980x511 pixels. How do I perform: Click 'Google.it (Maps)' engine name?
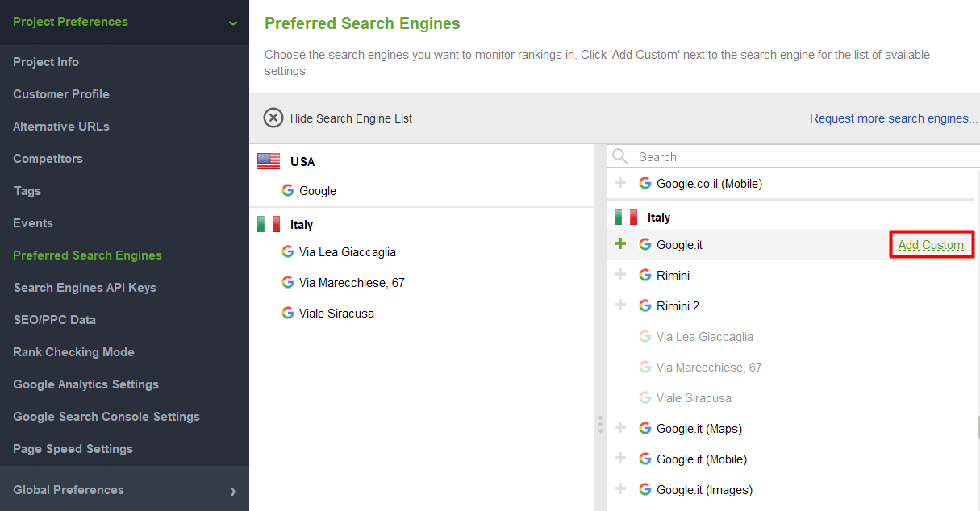[x=699, y=429]
